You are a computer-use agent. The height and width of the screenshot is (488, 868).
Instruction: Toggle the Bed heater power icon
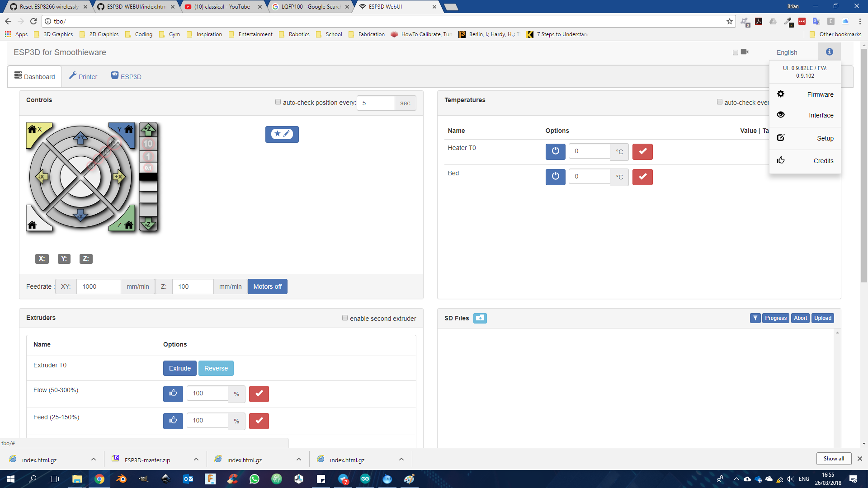point(555,177)
